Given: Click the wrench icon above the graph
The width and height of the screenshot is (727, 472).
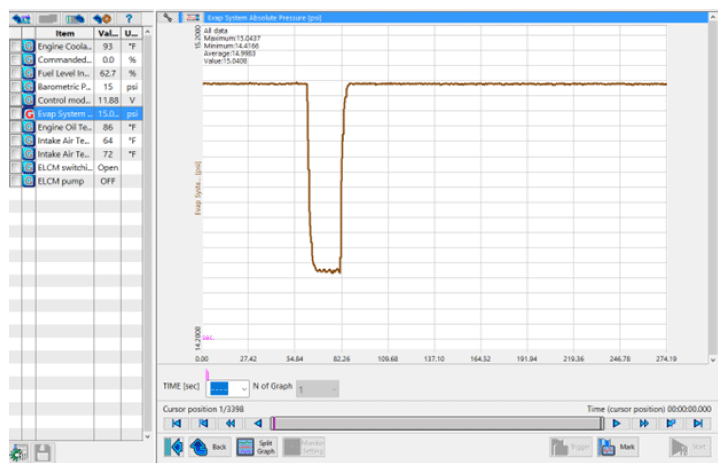Looking at the screenshot, I should click(x=168, y=18).
